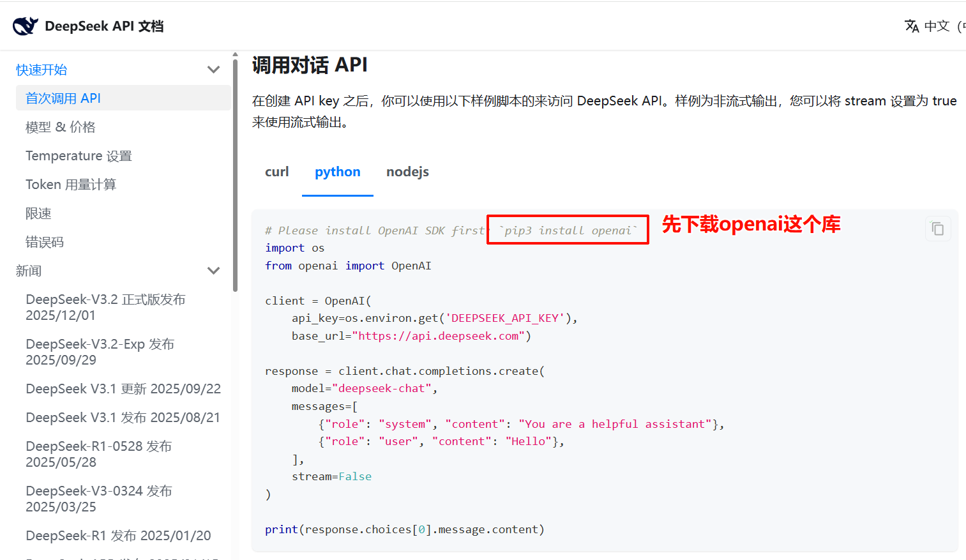Open DeepSeek V3.1 发布 2025/08/21 news
Image resolution: width=966 pixels, height=560 pixels.
(123, 418)
